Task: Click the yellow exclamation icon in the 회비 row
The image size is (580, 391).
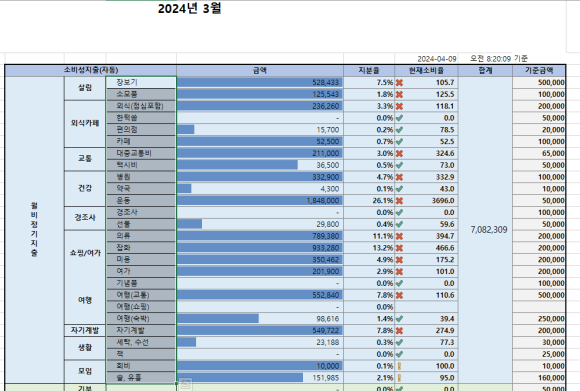Action: coord(399,366)
